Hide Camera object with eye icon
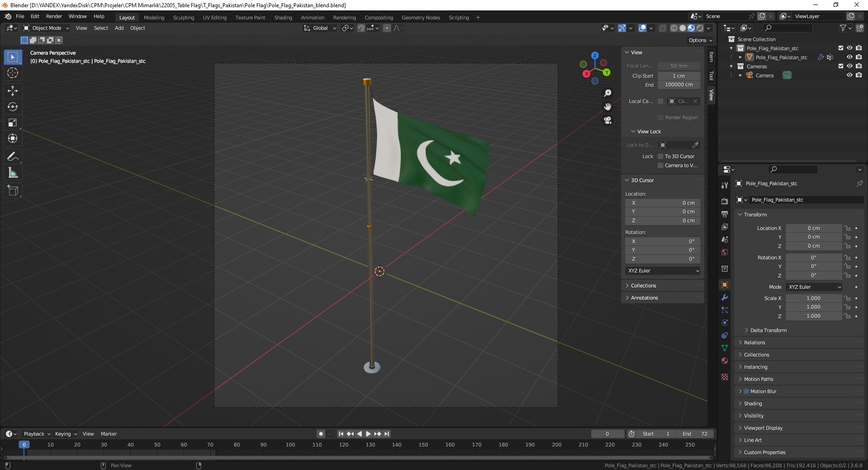The height and width of the screenshot is (470, 868). (849, 75)
